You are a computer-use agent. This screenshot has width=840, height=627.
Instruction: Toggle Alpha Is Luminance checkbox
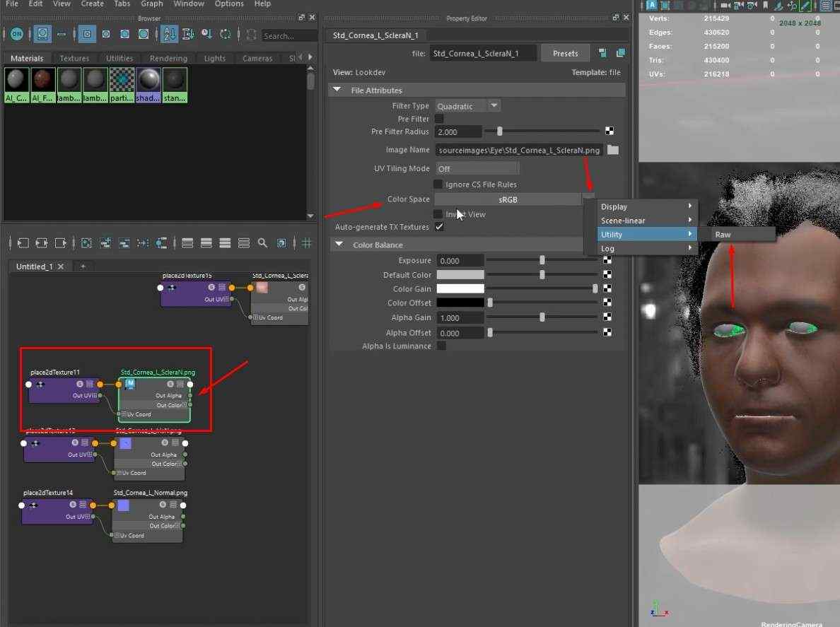441,346
